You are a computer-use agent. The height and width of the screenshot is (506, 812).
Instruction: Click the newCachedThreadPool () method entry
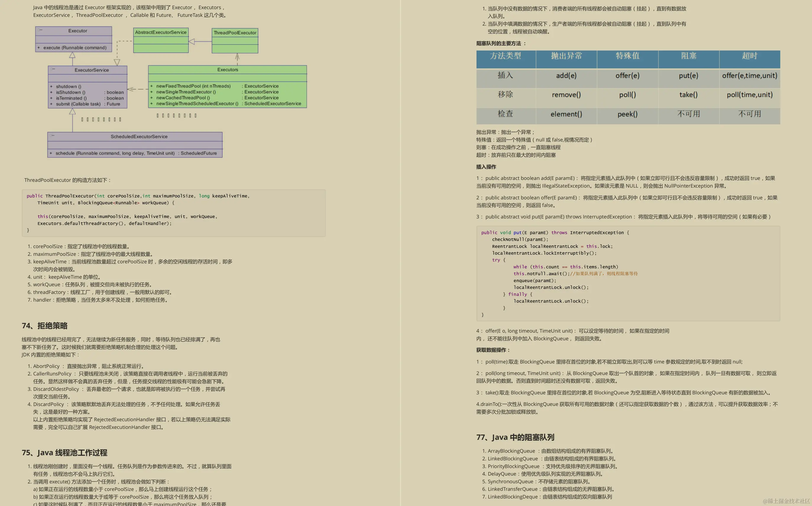tap(183, 98)
